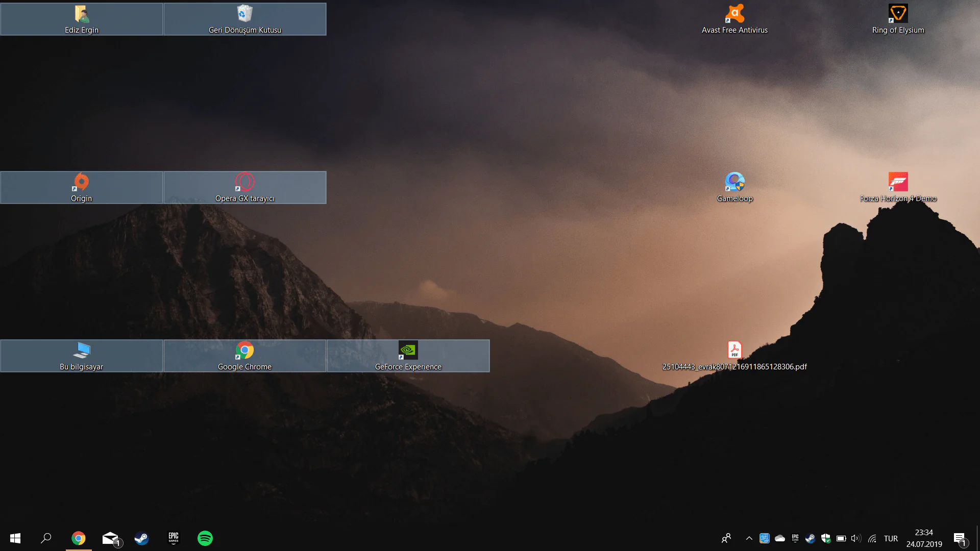Click the clock showing 23:34

(x=924, y=538)
